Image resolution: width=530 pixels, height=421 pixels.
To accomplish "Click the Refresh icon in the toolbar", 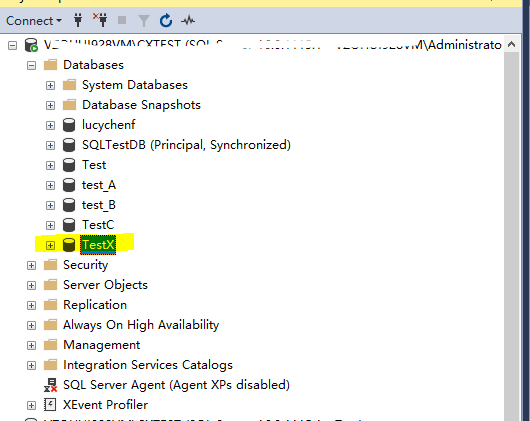I will click(x=166, y=21).
